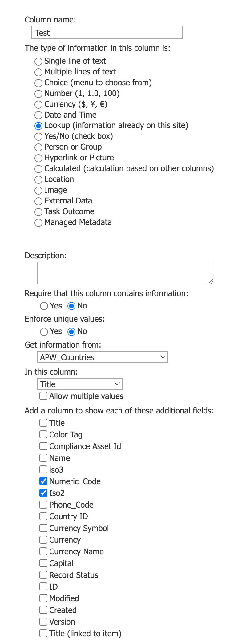Select the Single line of text type
The height and width of the screenshot is (644, 234).
[x=38, y=61]
